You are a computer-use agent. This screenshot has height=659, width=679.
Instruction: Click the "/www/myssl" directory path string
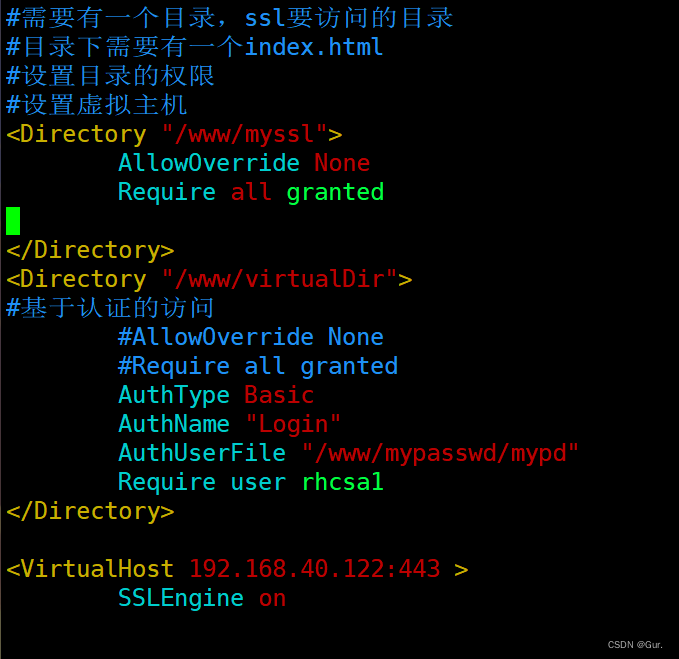click(244, 134)
